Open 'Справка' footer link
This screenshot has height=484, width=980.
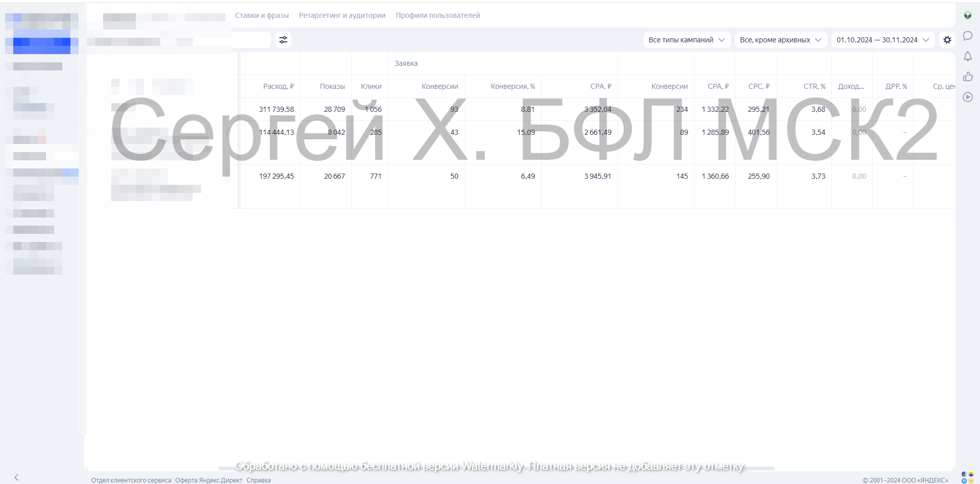point(258,480)
